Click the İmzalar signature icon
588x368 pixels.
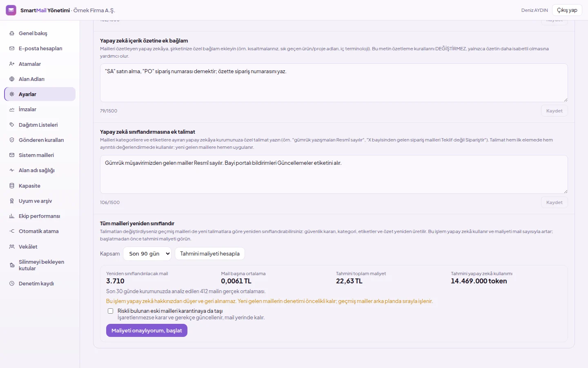click(x=12, y=110)
